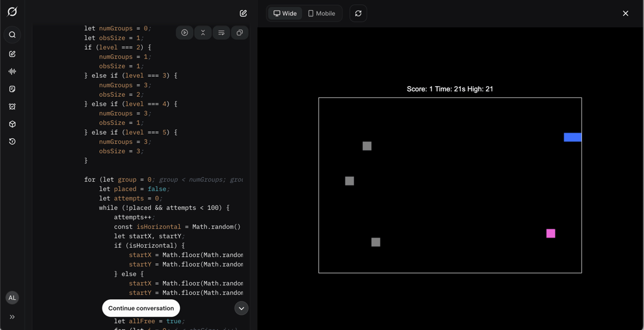The width and height of the screenshot is (644, 330).
Task: Click the line "} else if (level === 5) {"
Action: [131, 132]
